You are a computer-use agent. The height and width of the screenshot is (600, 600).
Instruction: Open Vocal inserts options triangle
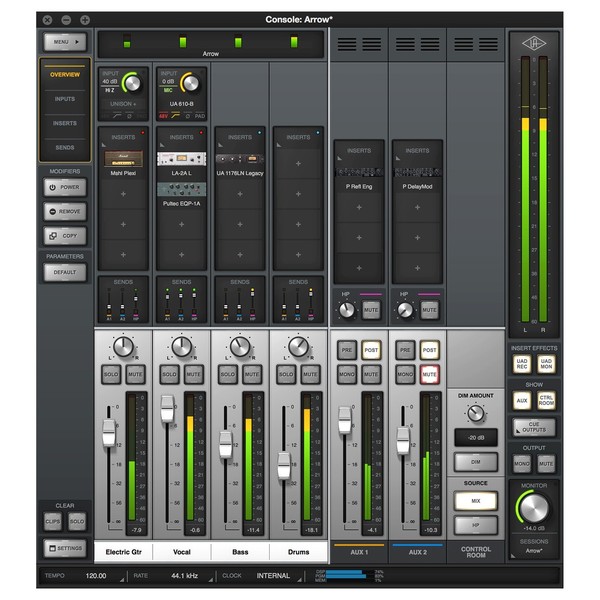[x=162, y=145]
